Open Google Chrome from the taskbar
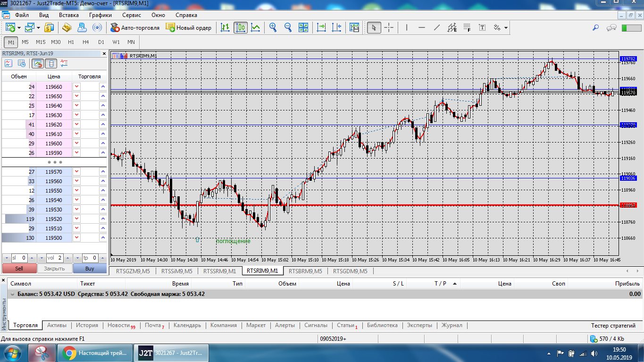 [x=70, y=353]
